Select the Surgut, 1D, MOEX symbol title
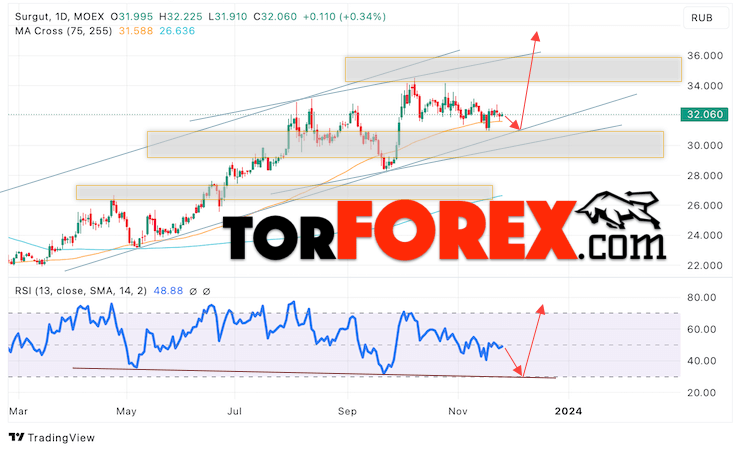This screenshot has width=741, height=452. tap(60, 17)
